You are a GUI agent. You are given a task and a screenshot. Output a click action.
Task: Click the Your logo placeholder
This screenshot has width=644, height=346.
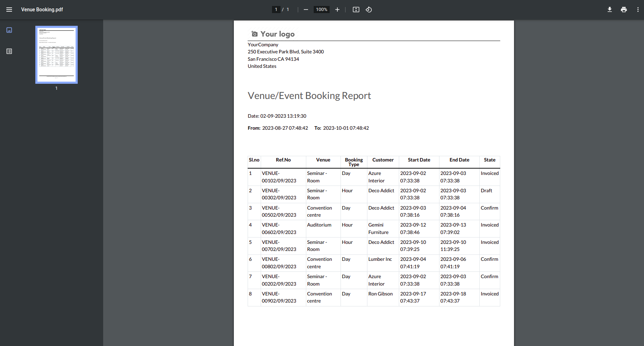[273, 34]
